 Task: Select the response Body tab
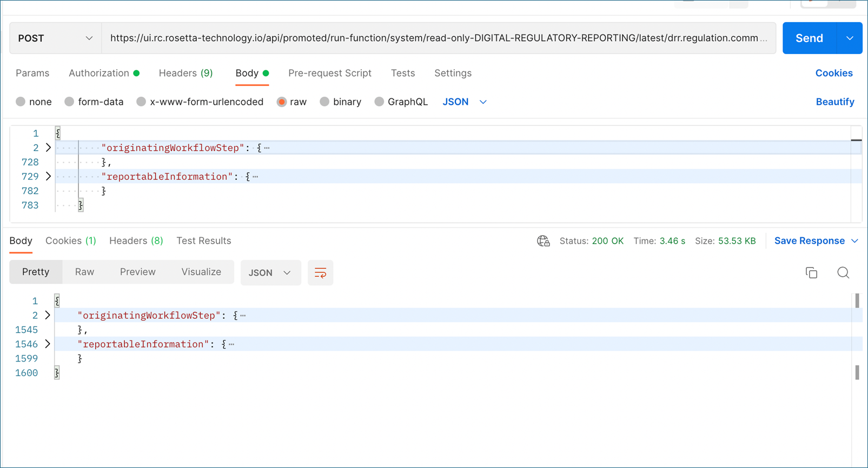[x=21, y=241]
